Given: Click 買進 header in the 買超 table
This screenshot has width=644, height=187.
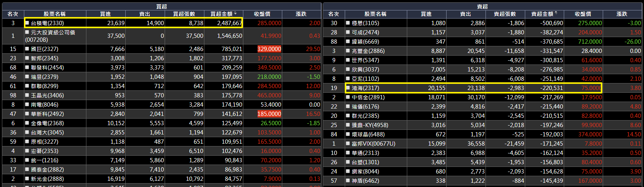Looking at the screenshot, I should 106,14.
